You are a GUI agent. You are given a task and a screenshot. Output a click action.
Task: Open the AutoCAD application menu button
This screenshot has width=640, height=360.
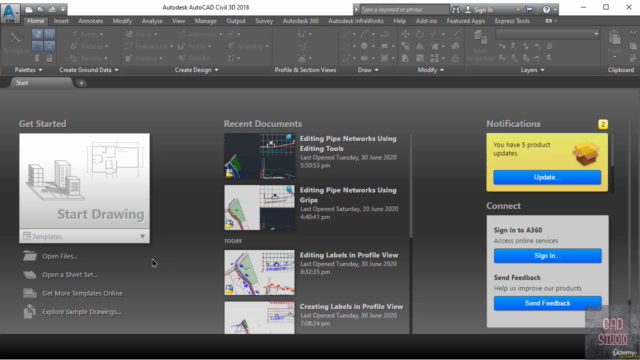click(10, 12)
